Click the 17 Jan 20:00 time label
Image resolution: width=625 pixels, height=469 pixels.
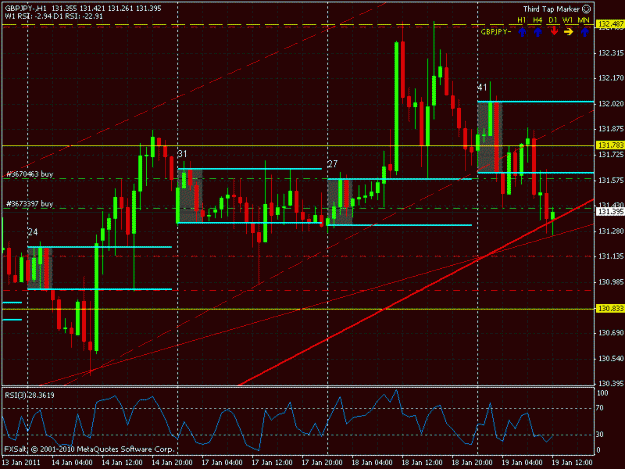[x=322, y=463]
